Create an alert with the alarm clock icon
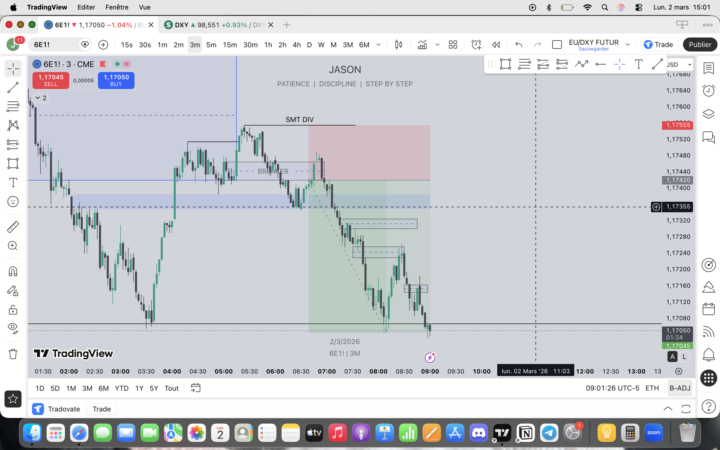 click(x=476, y=45)
